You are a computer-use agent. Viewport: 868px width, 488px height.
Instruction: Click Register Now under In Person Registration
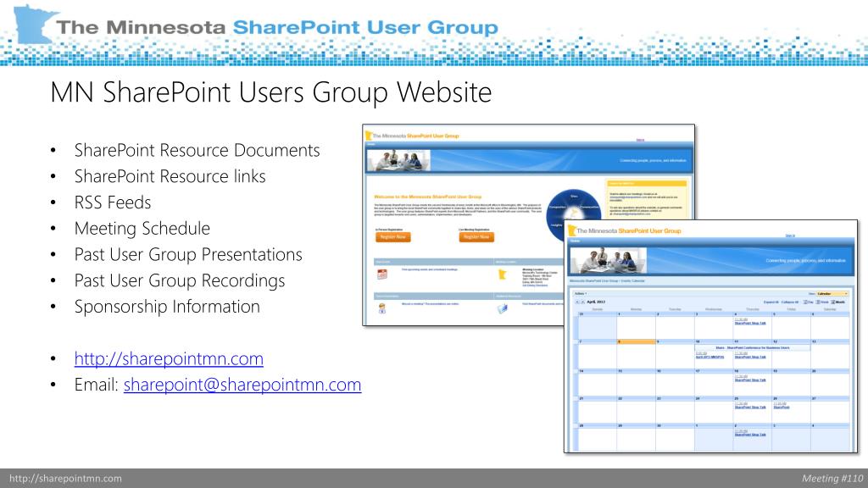click(393, 237)
